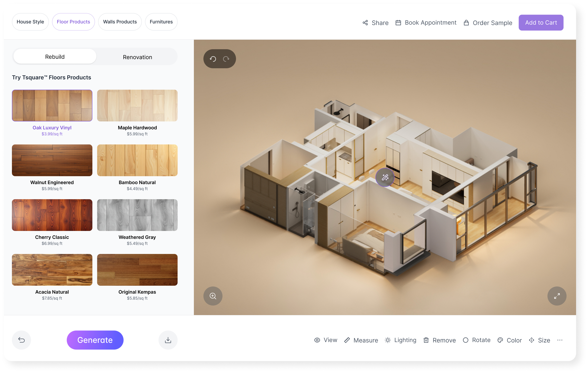Screen dimensions: 588x373
Task: Click the circle icon for Rotate
Action: click(x=466, y=340)
